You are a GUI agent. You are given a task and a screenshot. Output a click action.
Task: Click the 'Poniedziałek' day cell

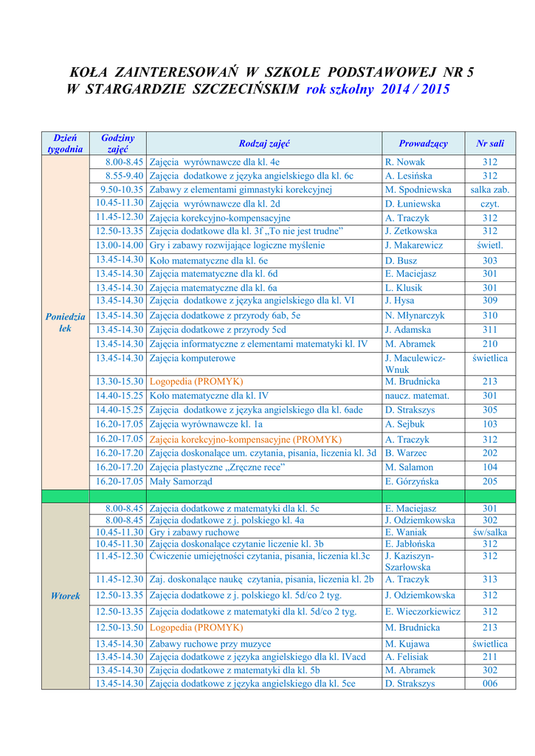pos(65,322)
